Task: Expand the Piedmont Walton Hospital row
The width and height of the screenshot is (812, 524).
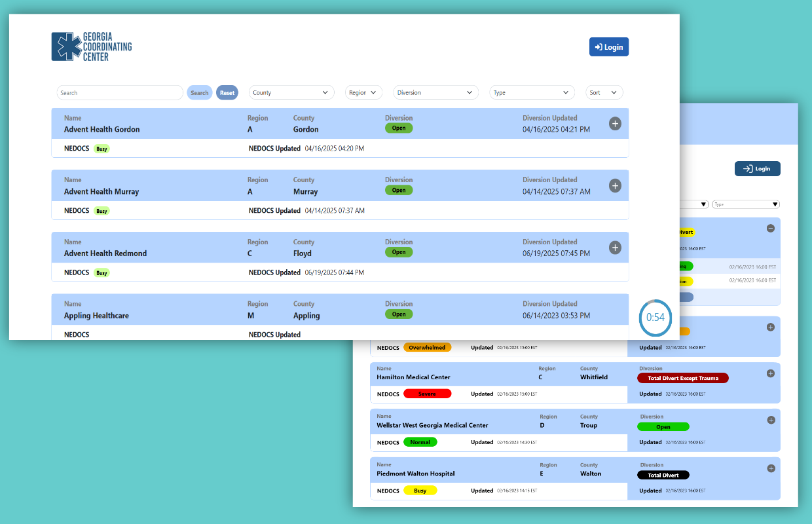Action: [x=771, y=468]
